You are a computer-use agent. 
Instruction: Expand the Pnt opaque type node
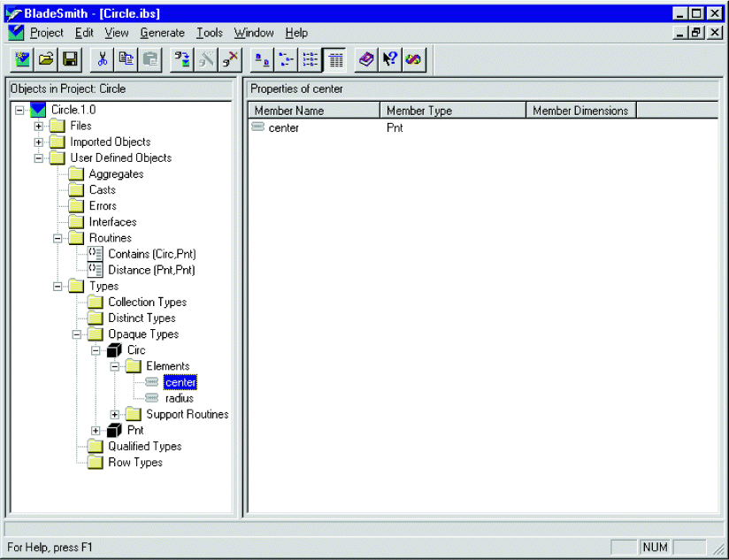coord(96,430)
